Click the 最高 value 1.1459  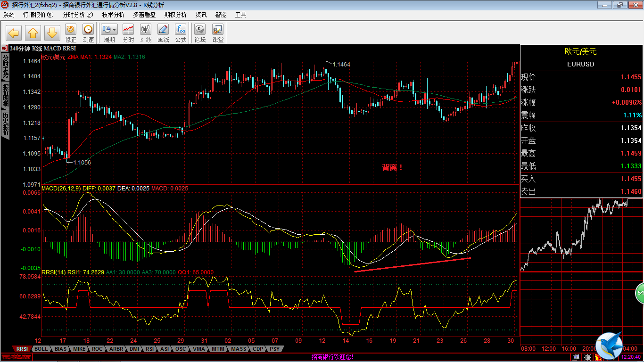coord(631,153)
